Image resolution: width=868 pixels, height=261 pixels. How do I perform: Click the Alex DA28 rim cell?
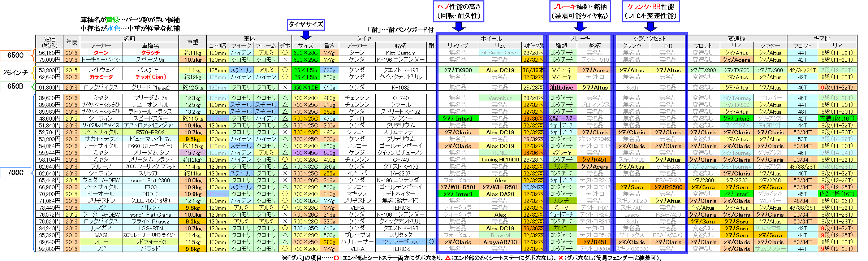click(500, 194)
